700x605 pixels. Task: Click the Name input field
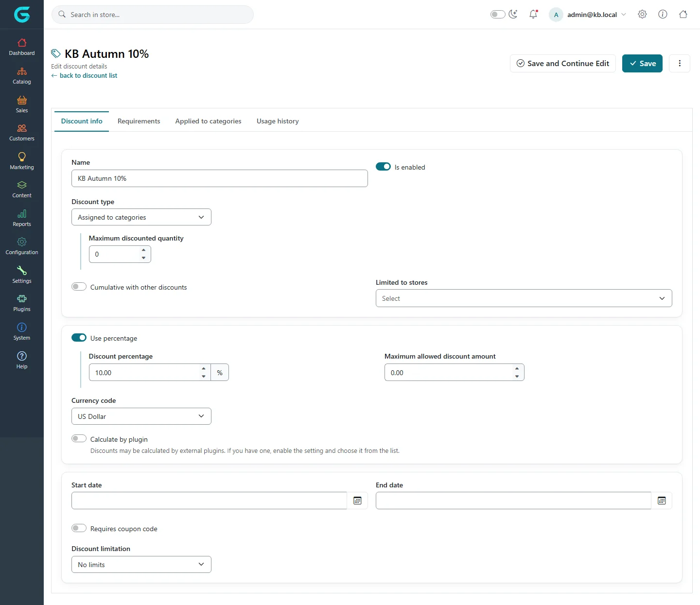[x=220, y=178]
